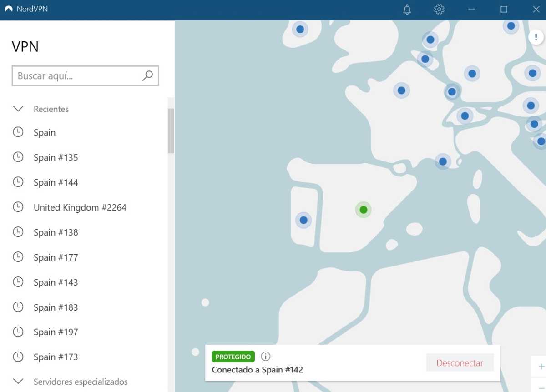The height and width of the screenshot is (392, 546).
Task: Click clock icon beside Spain #183
Action: coord(18,307)
